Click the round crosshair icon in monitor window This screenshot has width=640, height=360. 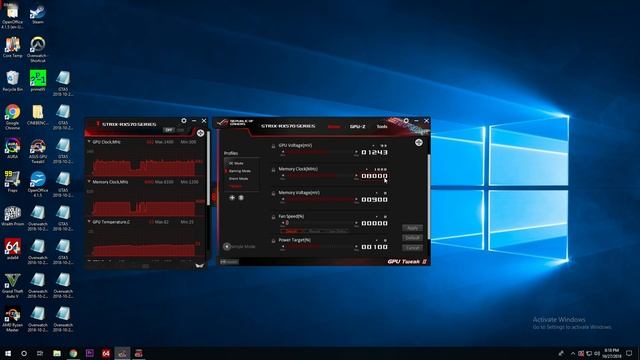coord(200,133)
